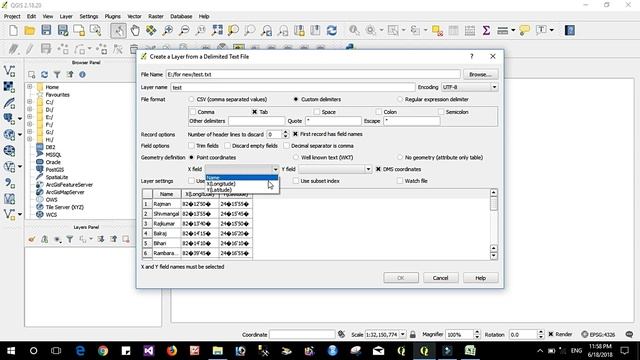Click Browser Panel info properties icon
640x360 pixels.
pos(82,75)
